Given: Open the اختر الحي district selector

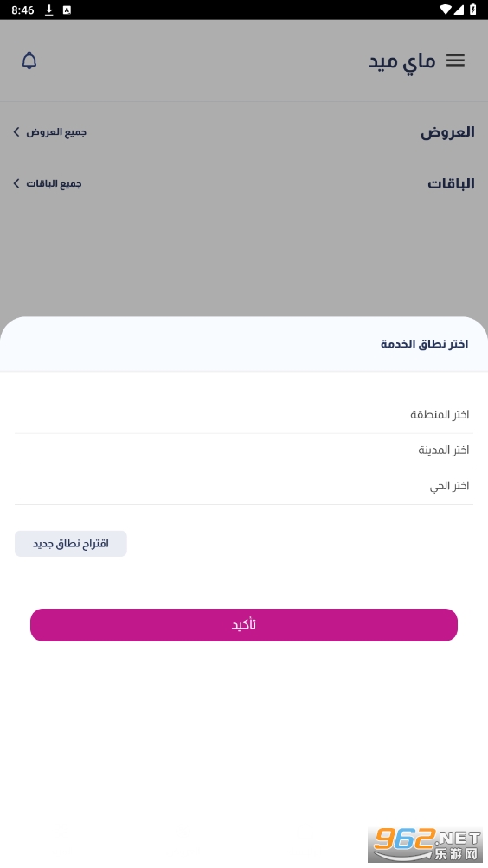Looking at the screenshot, I should pyautogui.click(x=244, y=487).
